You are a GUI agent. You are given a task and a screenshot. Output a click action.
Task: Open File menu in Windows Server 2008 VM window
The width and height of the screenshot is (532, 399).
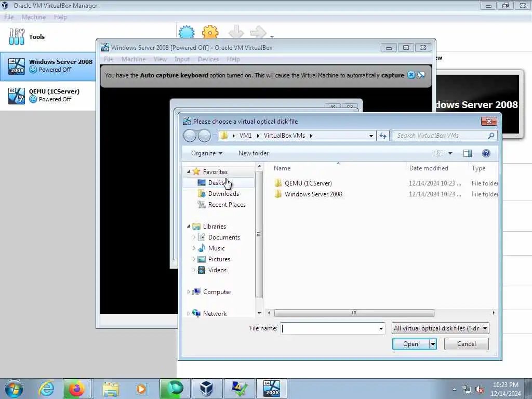(109, 59)
